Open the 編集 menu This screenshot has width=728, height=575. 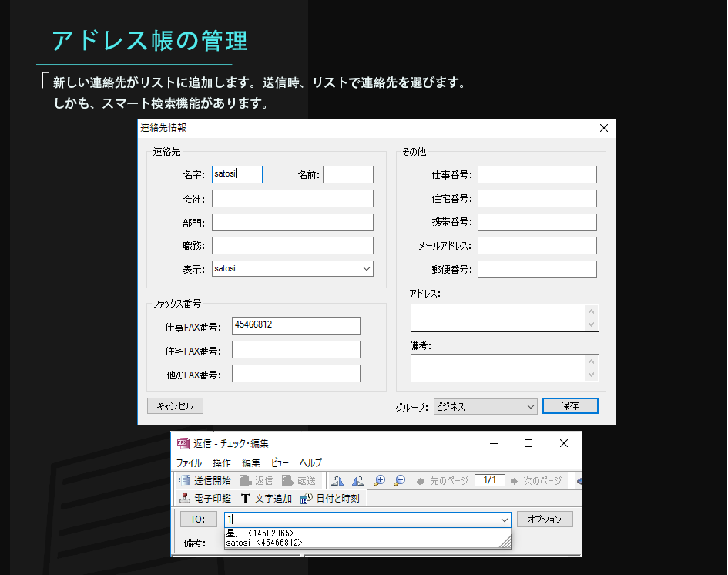tap(251, 462)
